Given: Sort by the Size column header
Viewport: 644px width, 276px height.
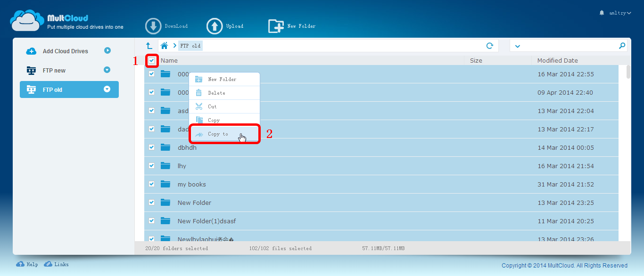Looking at the screenshot, I should click(x=476, y=61).
